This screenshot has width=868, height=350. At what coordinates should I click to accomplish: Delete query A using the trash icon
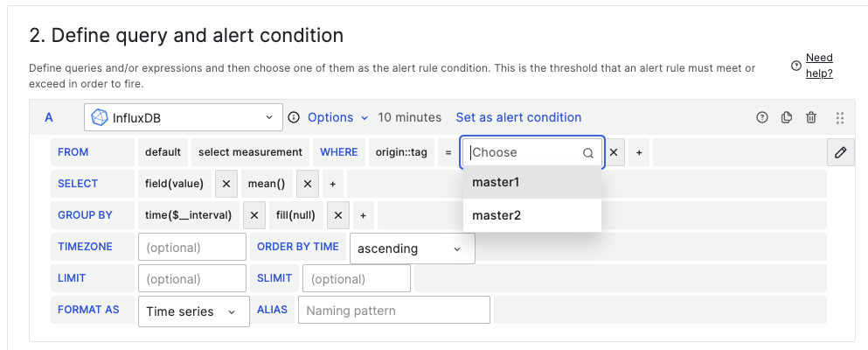coord(811,117)
